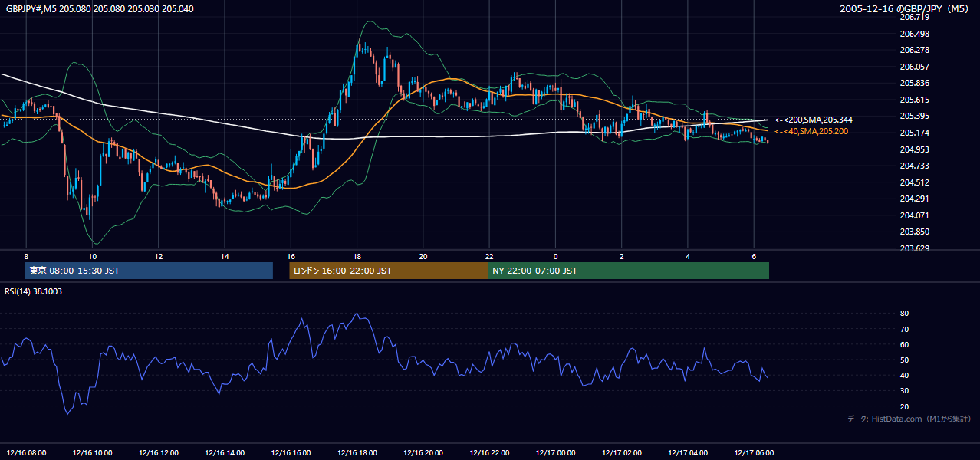The height and width of the screenshot is (460, 980).
Task: Click the 12/16 16:00 time axis label
Action: [x=291, y=453]
